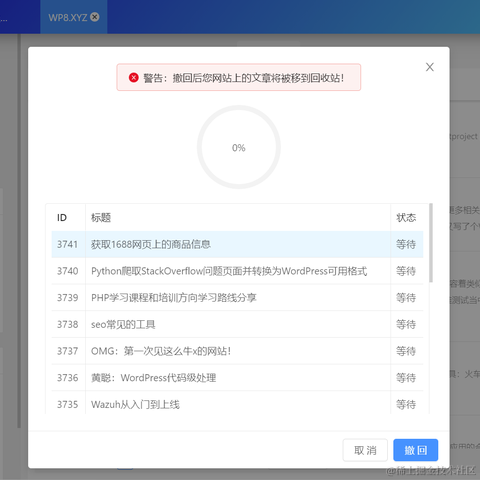Click 等待 status of row 3741
Image resolution: width=480 pixels, height=480 pixels.
pos(406,244)
